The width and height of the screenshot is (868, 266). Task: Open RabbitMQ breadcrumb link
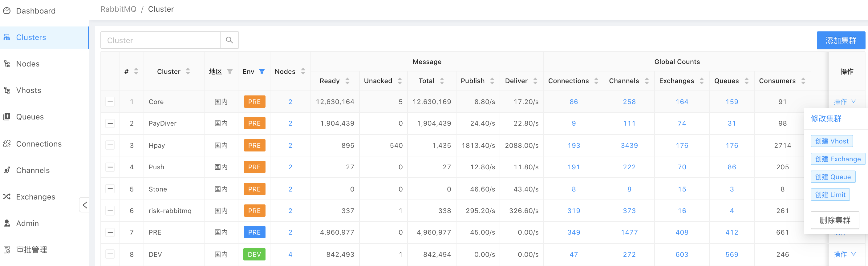tap(118, 9)
